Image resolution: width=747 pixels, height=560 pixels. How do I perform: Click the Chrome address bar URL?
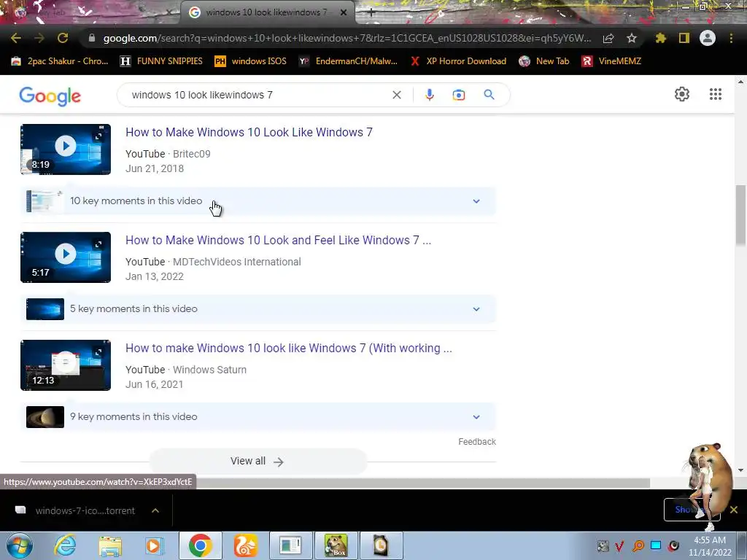click(x=347, y=38)
